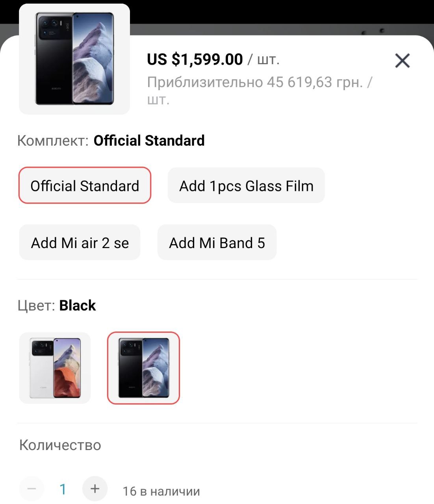Tap the quantity value field showing 1

tap(63, 489)
